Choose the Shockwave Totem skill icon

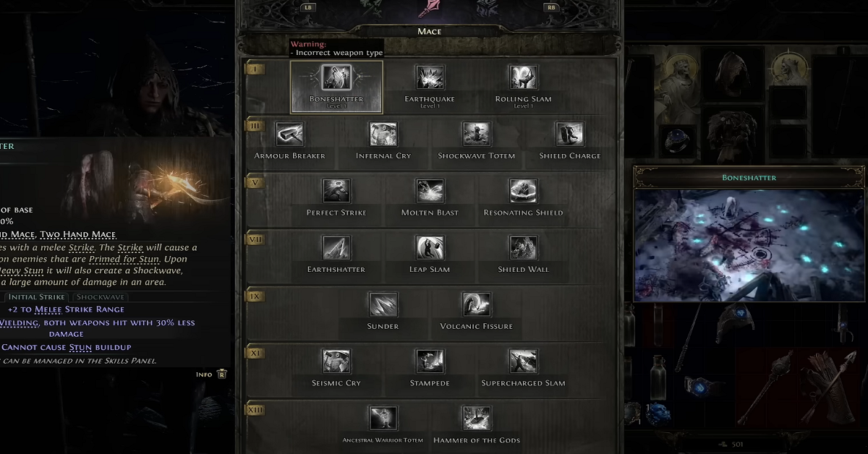coord(477,134)
